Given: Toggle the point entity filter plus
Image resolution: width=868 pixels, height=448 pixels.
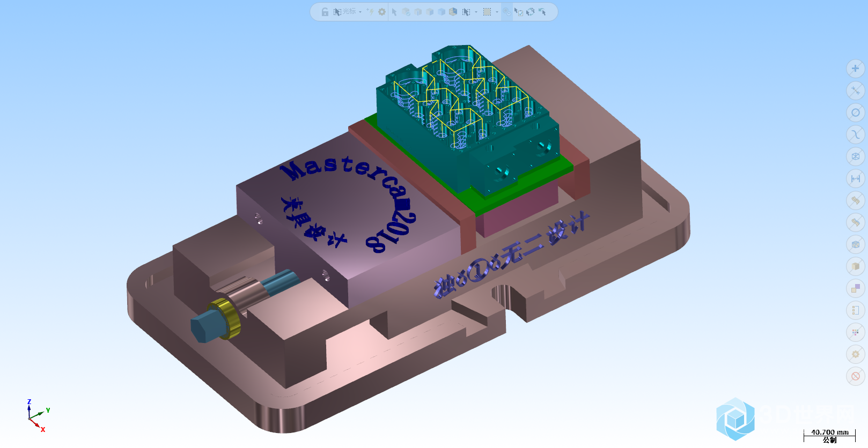Looking at the screenshot, I should point(856,68).
